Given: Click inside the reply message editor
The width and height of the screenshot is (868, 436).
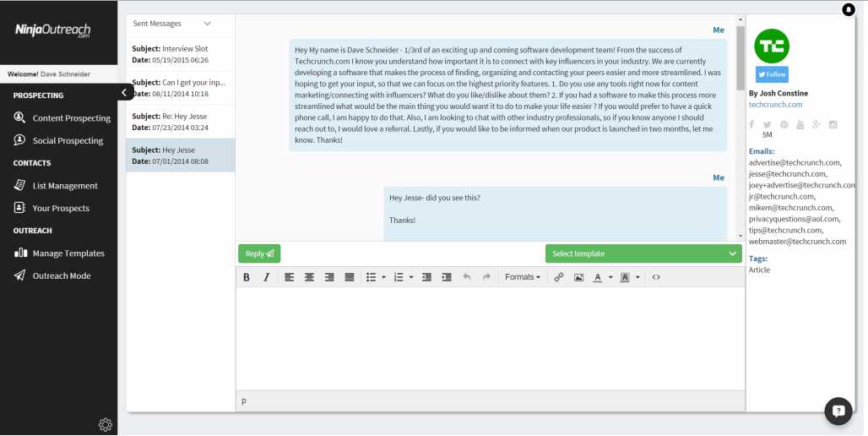Looking at the screenshot, I should pos(490,338).
